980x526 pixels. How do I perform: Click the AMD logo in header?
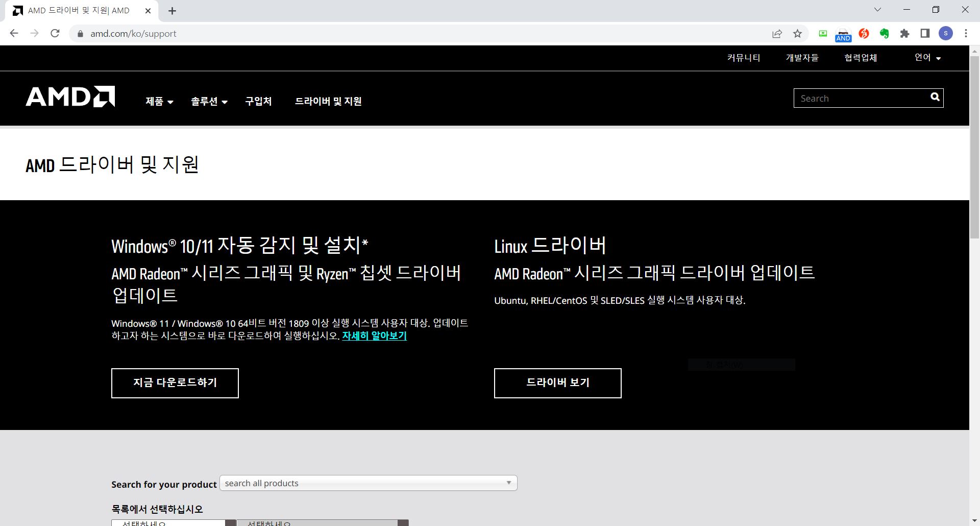coord(70,97)
